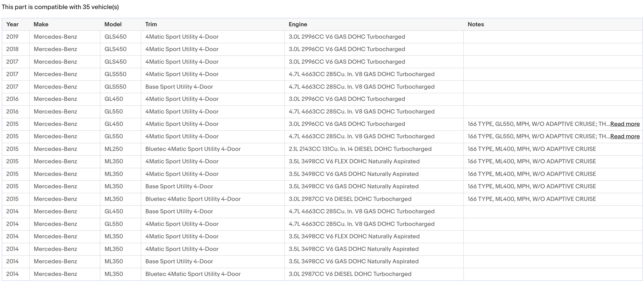Click the 2015 3.0L 2987CC DIESEL engine cell
Screen dimensions: 644x282
(x=374, y=199)
